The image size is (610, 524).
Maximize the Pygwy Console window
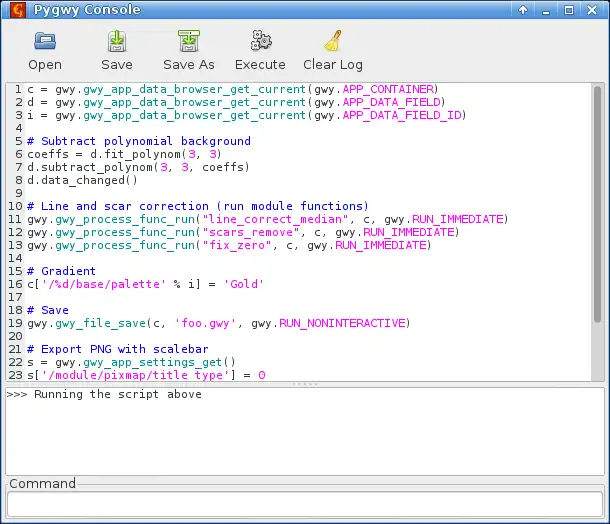pyautogui.click(x=569, y=10)
